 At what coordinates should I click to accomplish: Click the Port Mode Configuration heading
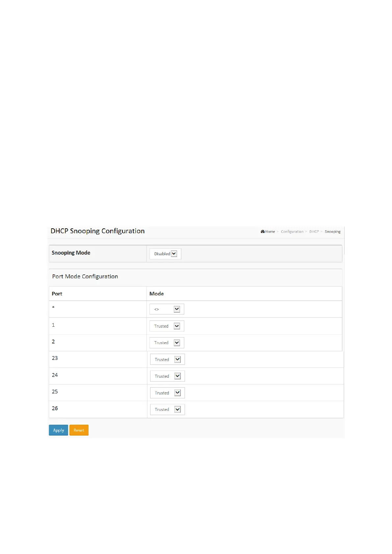pos(85,276)
